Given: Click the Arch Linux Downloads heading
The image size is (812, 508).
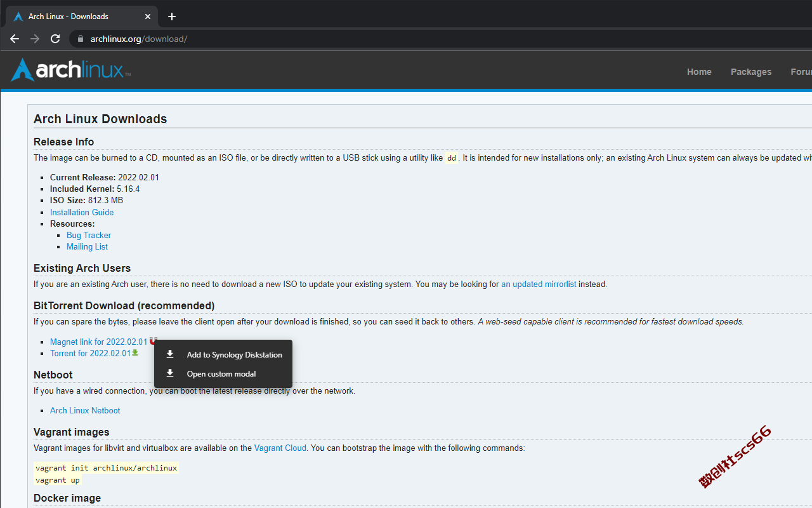Looking at the screenshot, I should point(100,119).
